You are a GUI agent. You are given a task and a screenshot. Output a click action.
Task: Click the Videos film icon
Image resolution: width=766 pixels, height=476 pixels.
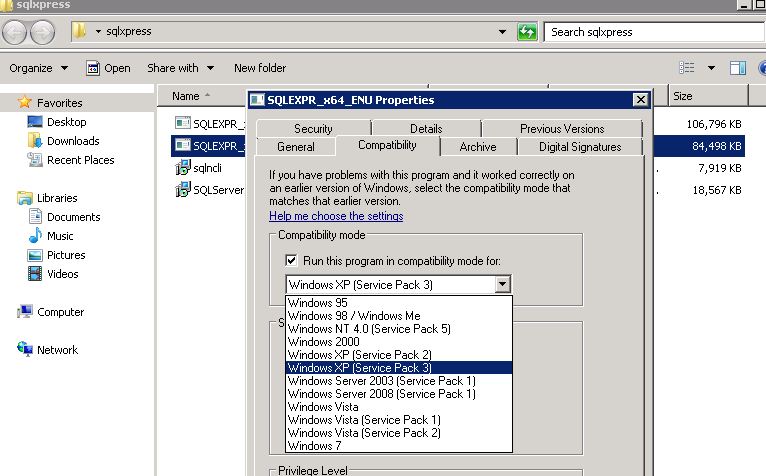tap(35, 274)
